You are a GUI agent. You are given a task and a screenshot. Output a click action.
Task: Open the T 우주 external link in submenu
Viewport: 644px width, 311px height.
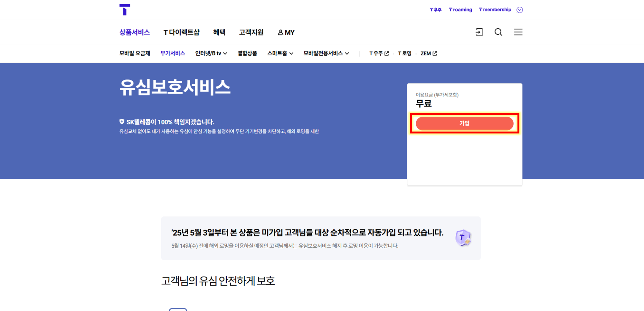click(x=379, y=53)
